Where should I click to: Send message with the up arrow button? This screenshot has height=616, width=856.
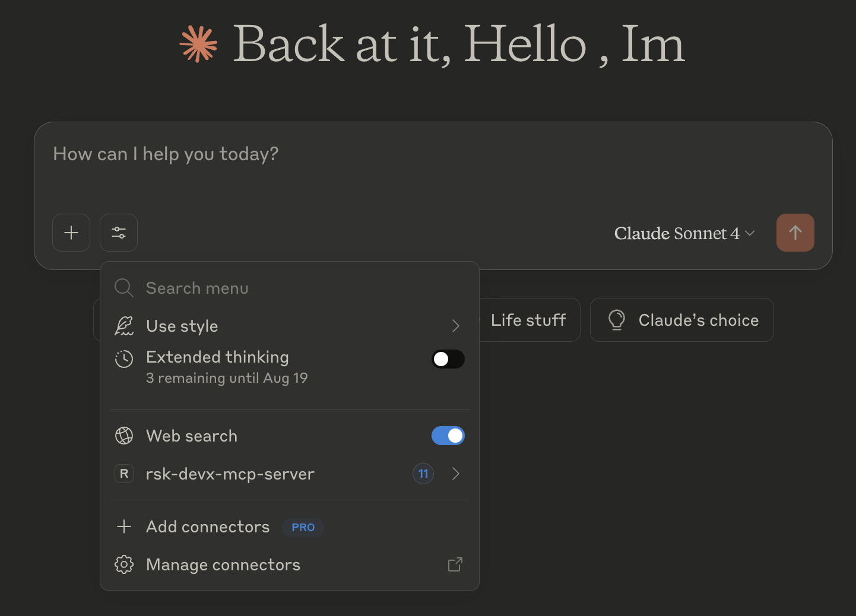795,233
